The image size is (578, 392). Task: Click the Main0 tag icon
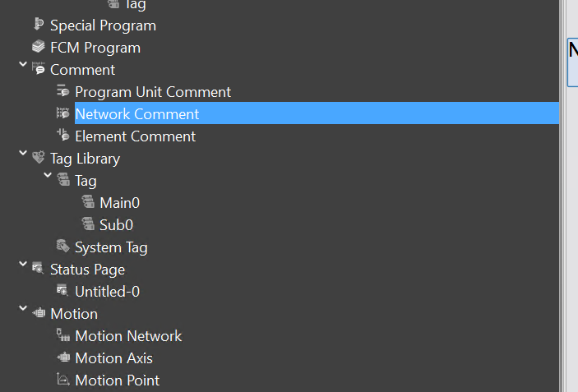[88, 201]
